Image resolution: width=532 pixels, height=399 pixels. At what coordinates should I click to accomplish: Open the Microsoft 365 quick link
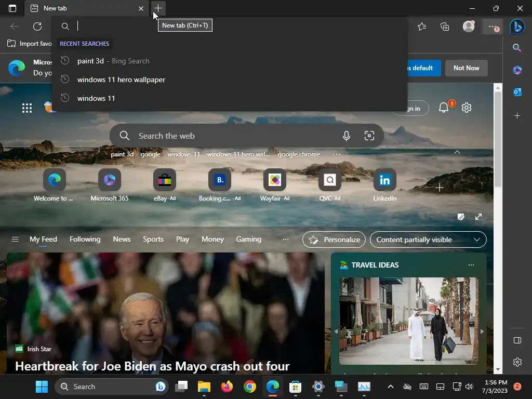point(109,185)
